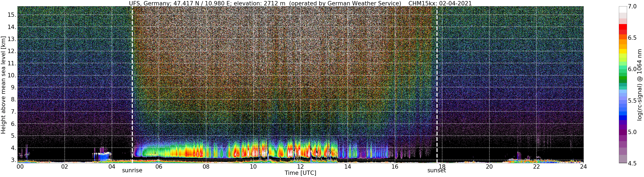Click the time axis tick "20"
644x177 pixels.
[x=489, y=167]
